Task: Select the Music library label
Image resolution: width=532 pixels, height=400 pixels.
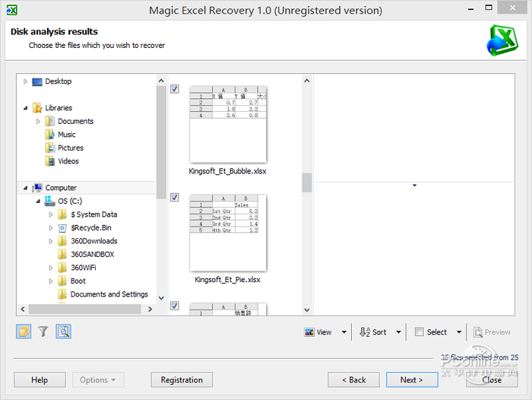Action: pos(67,135)
